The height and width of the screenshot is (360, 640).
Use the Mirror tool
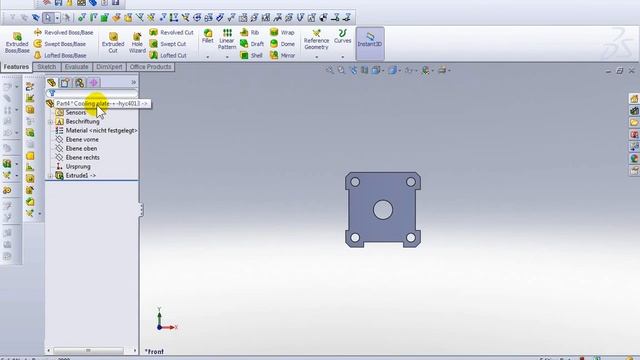[282, 55]
